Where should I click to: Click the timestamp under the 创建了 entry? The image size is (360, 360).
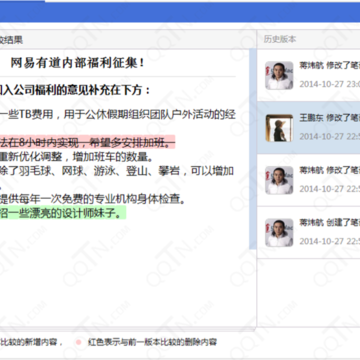pyautogui.click(x=330, y=241)
